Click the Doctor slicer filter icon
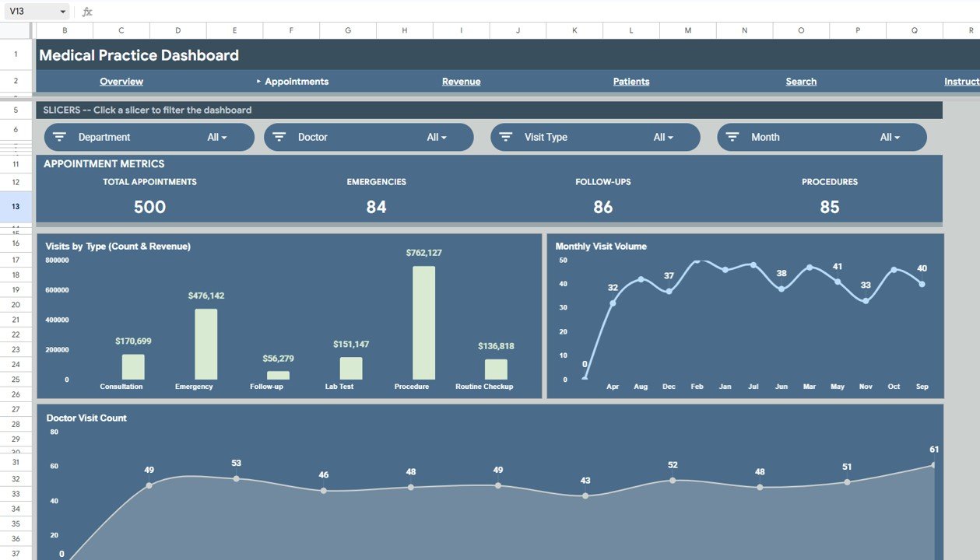Image resolution: width=980 pixels, height=560 pixels. coord(279,136)
